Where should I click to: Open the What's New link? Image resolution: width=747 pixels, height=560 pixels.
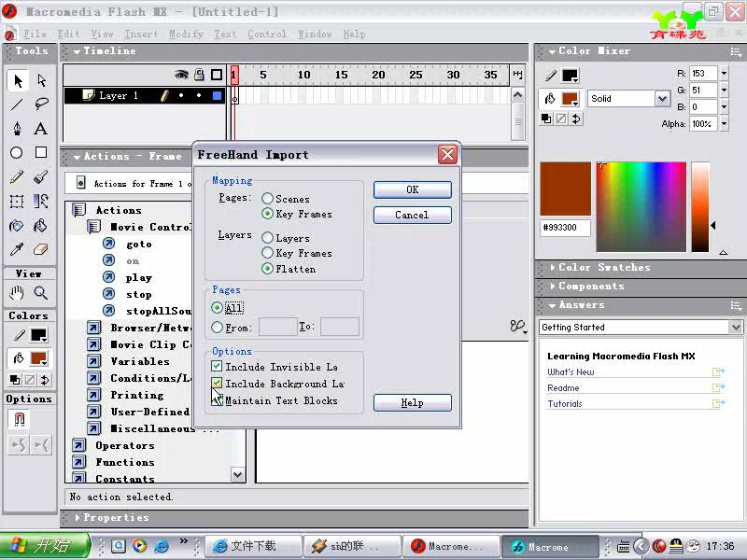tap(571, 371)
